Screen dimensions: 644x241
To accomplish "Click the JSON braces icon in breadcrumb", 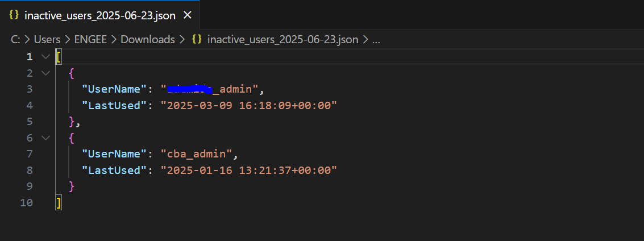I will click(197, 39).
